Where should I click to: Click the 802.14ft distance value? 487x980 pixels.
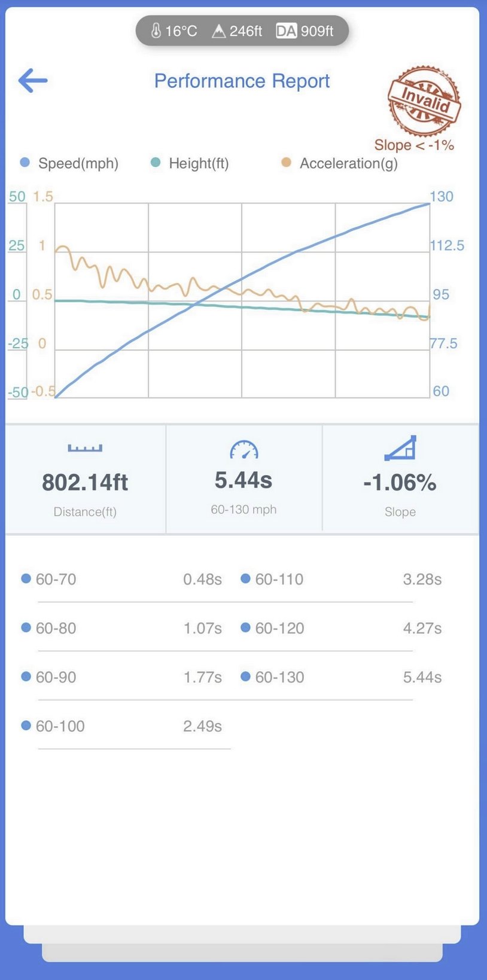point(85,482)
